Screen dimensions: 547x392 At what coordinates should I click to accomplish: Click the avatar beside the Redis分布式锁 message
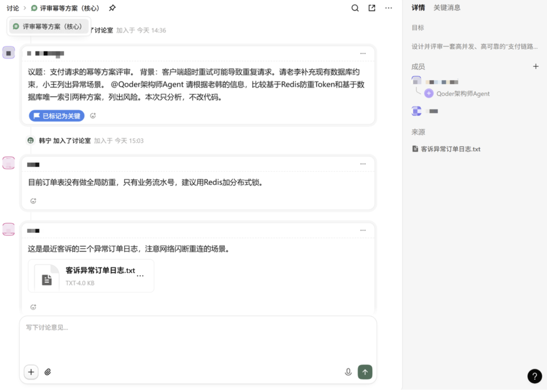coord(9,163)
